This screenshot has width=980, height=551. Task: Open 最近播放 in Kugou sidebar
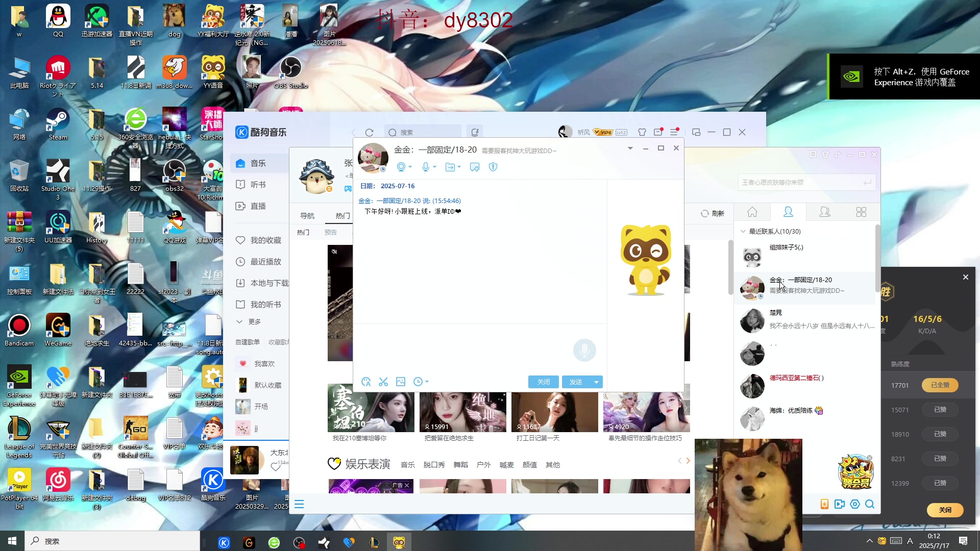pyautogui.click(x=259, y=262)
